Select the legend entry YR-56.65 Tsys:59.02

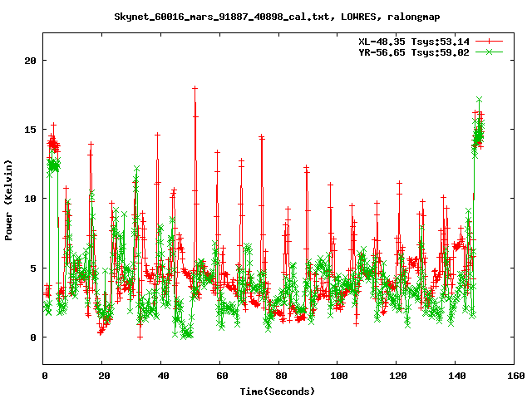[x=414, y=52]
